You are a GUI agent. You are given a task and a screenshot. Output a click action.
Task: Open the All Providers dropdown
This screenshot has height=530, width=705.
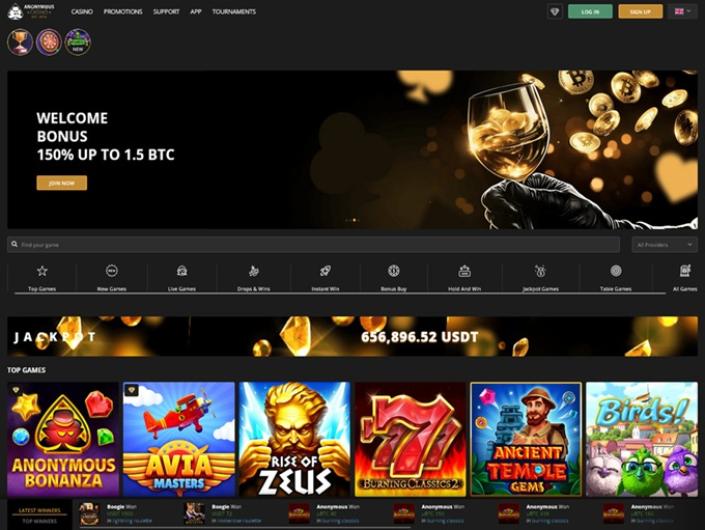(665, 245)
